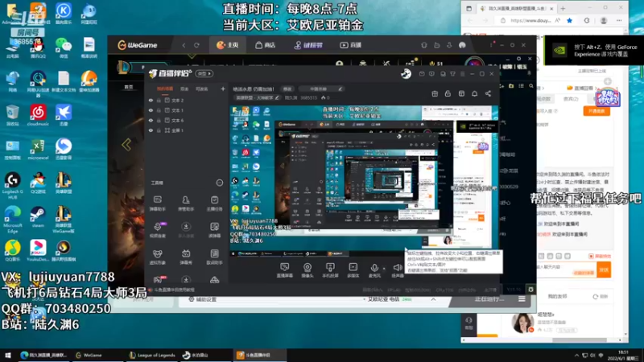Add 多媒体 media source

point(353,270)
